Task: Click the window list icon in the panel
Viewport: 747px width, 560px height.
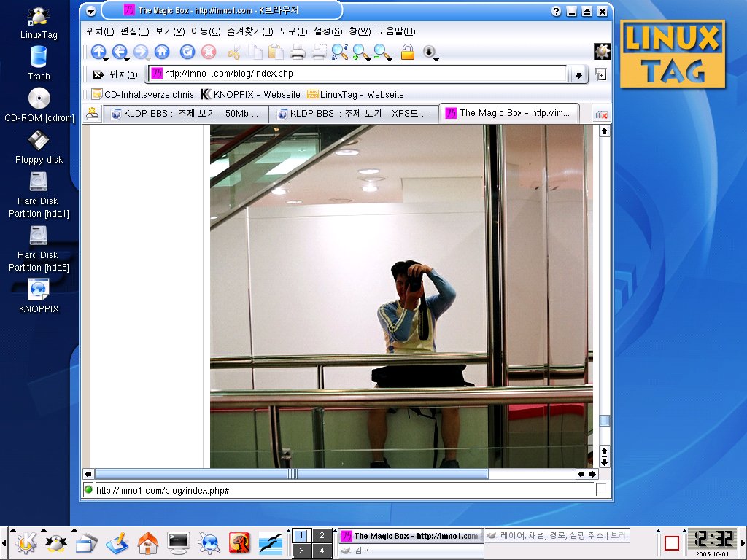Action: click(x=86, y=542)
